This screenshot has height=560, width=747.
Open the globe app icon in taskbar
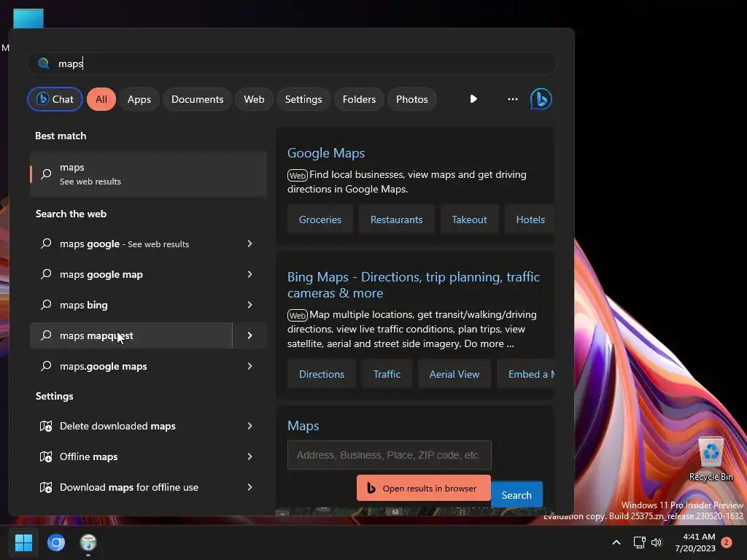(x=88, y=542)
